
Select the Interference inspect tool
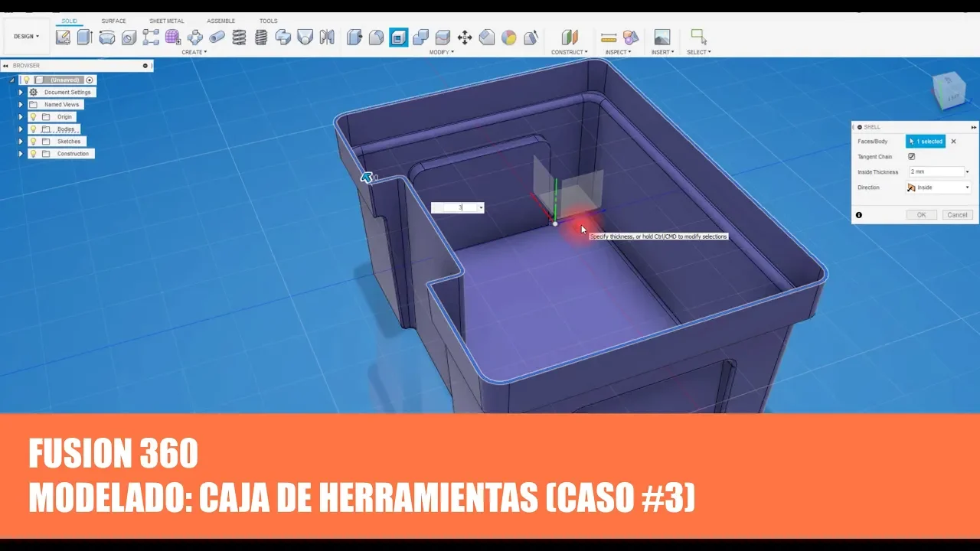click(630, 37)
